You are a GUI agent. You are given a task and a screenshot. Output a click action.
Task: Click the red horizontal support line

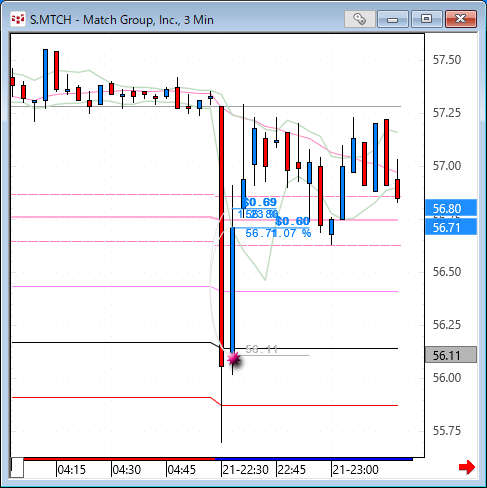tap(205, 401)
